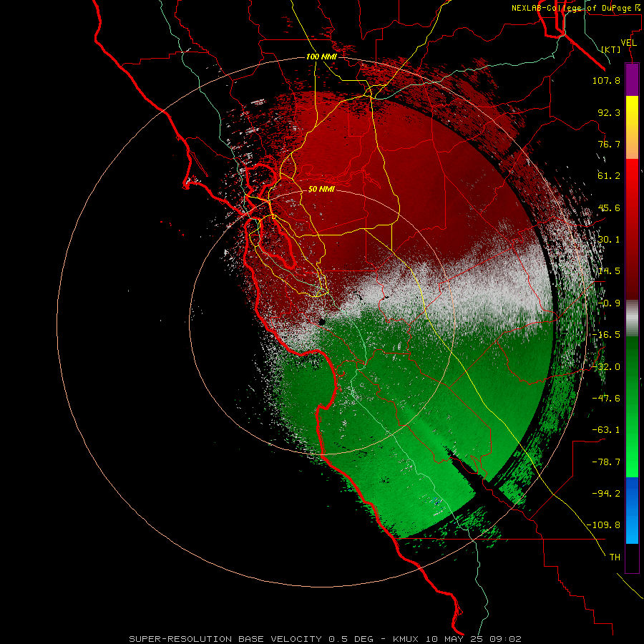Pick the black TH segment of velocity scale
Image resolution: width=644 pixels, height=644 pixels.
(x=632, y=558)
